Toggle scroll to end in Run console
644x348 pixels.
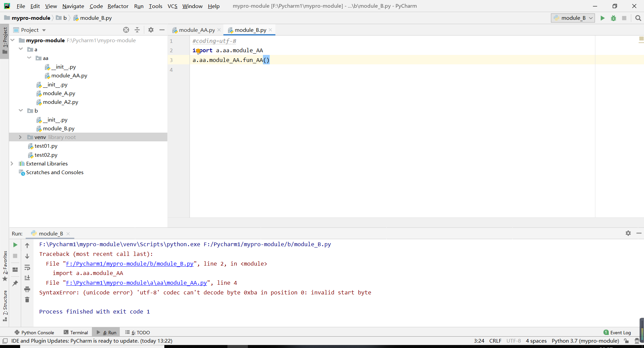pos(27,278)
